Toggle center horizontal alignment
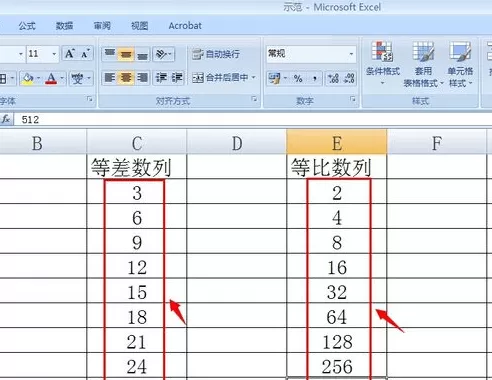Screen dimensions: 492x380 (x=126, y=78)
